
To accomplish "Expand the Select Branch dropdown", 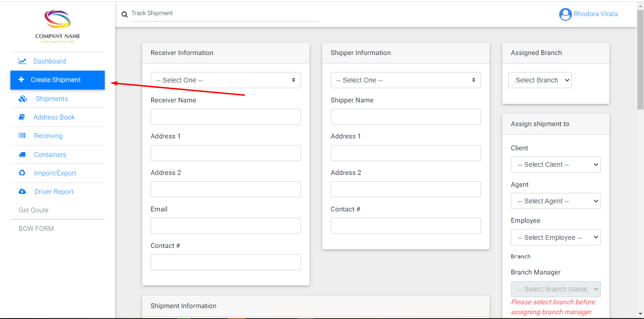I will (540, 80).
